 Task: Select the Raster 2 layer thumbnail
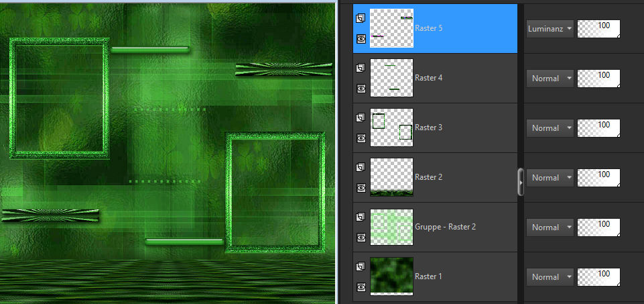tap(391, 177)
